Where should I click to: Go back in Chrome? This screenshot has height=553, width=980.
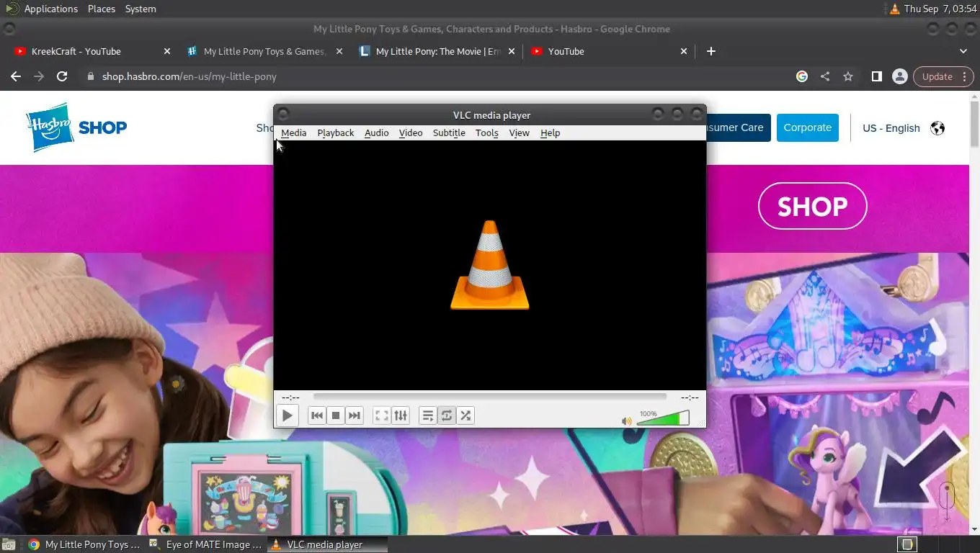(x=16, y=76)
